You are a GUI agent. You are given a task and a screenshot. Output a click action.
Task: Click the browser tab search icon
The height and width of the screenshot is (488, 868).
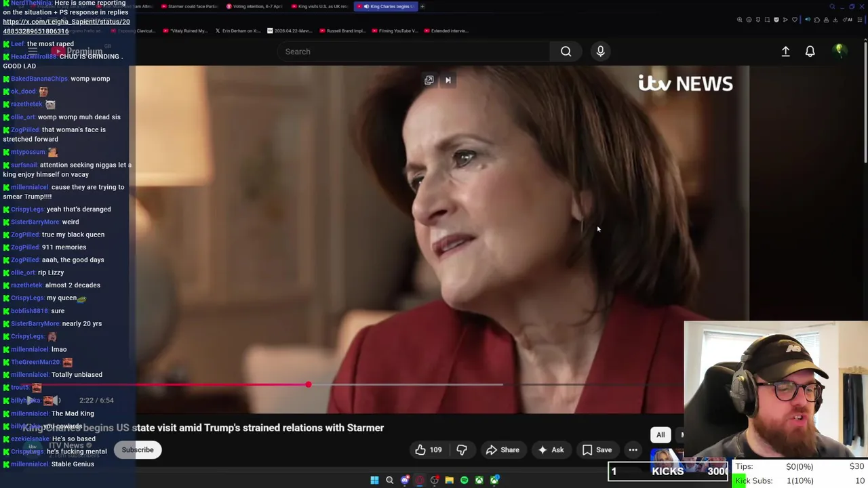click(x=832, y=7)
